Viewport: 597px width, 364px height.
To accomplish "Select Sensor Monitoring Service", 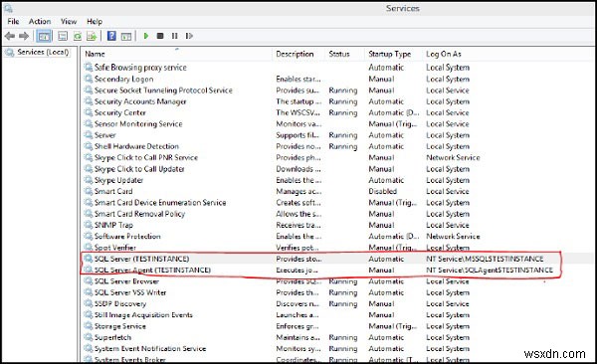I will coord(138,124).
